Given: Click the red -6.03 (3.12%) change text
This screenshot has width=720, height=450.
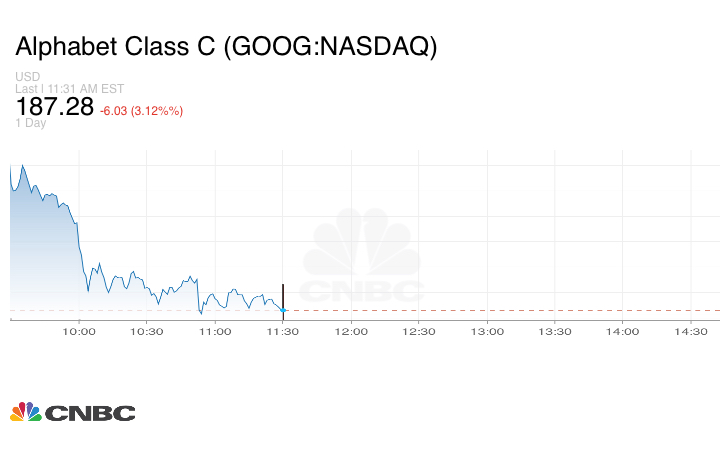Looking at the screenshot, I should pos(142,110).
